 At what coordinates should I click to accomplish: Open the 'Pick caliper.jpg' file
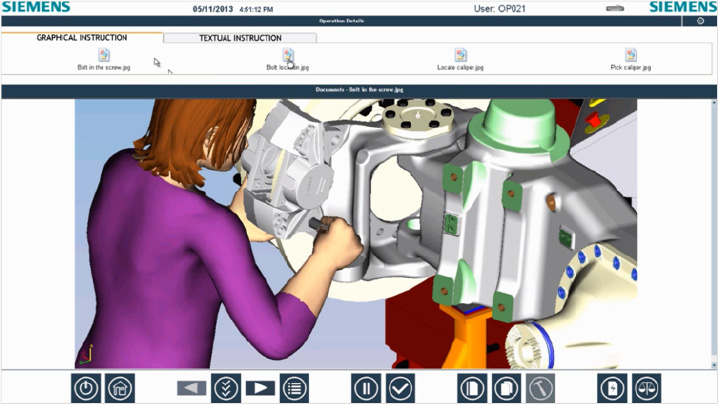click(x=631, y=60)
